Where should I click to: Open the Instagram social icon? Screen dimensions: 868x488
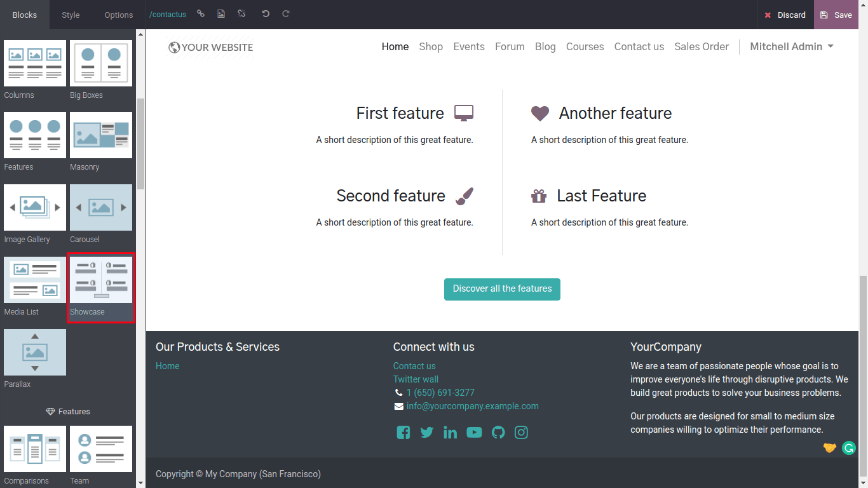(522, 433)
